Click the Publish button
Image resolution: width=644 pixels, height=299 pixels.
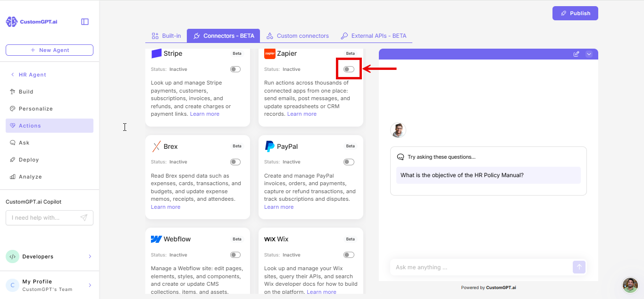pyautogui.click(x=575, y=13)
